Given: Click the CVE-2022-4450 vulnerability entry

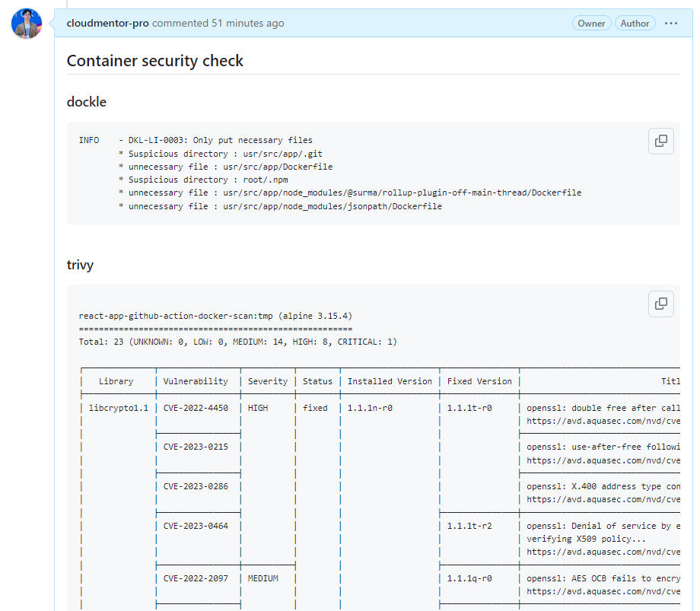Looking at the screenshot, I should (196, 408).
